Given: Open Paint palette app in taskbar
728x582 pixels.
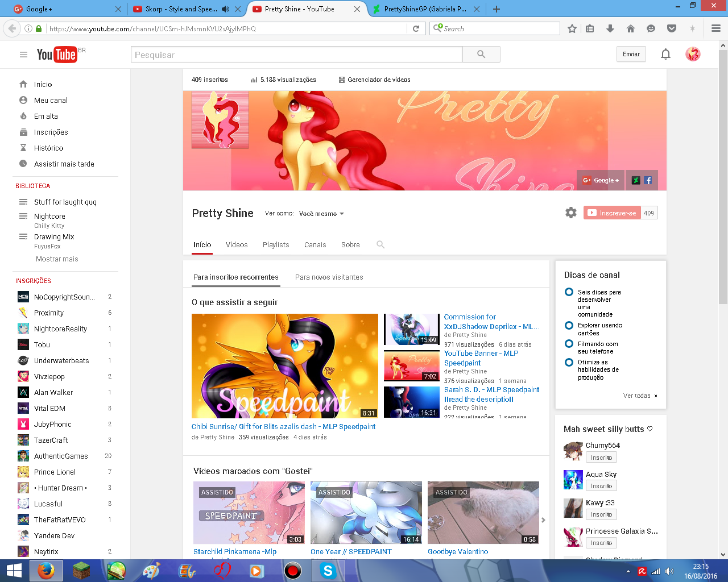Looking at the screenshot, I should (151, 571).
